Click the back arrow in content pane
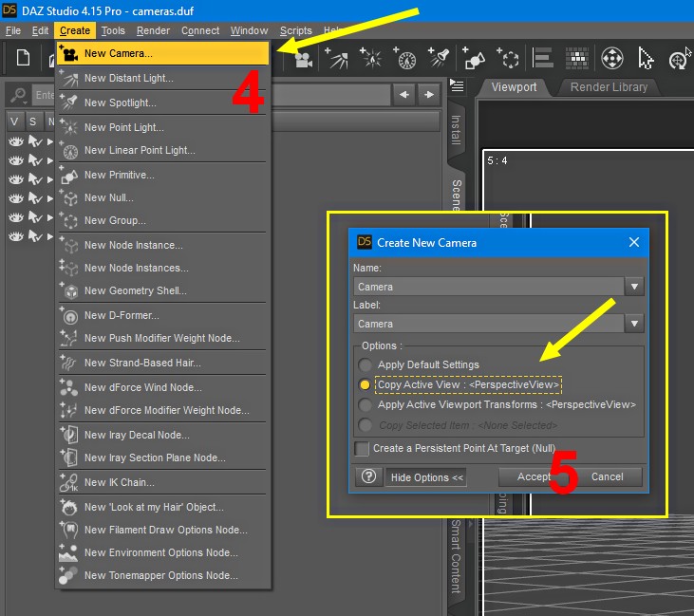The height and width of the screenshot is (616, 694). coord(404,94)
